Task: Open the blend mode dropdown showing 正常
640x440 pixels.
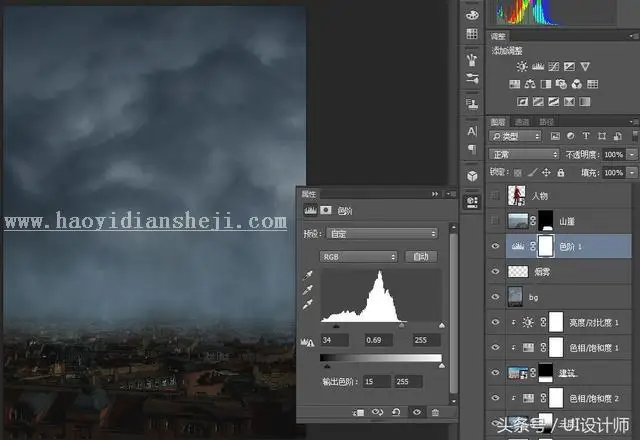Action: tap(524, 154)
